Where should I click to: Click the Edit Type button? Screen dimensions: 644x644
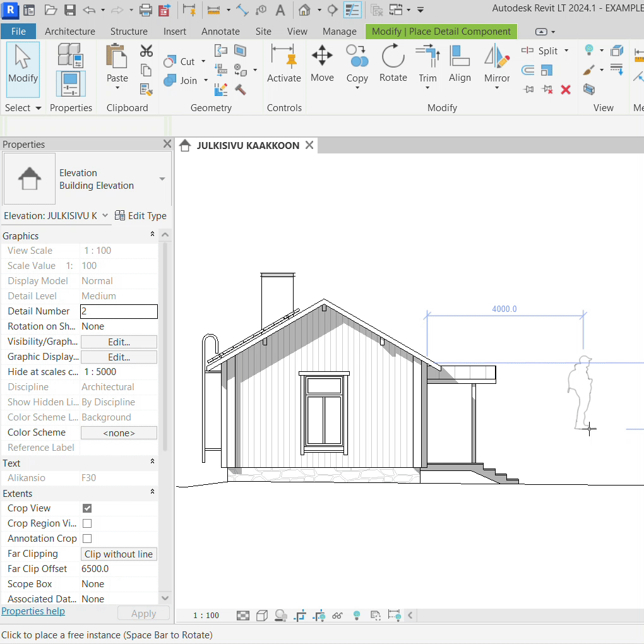(x=141, y=216)
